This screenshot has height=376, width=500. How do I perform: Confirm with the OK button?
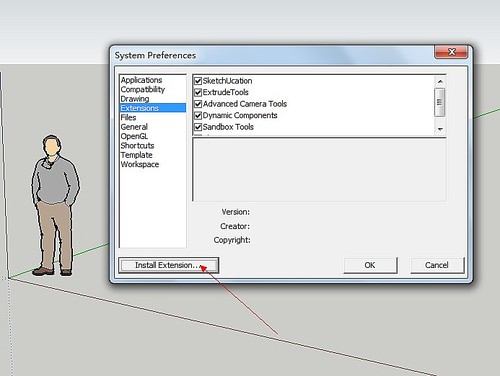(x=370, y=265)
